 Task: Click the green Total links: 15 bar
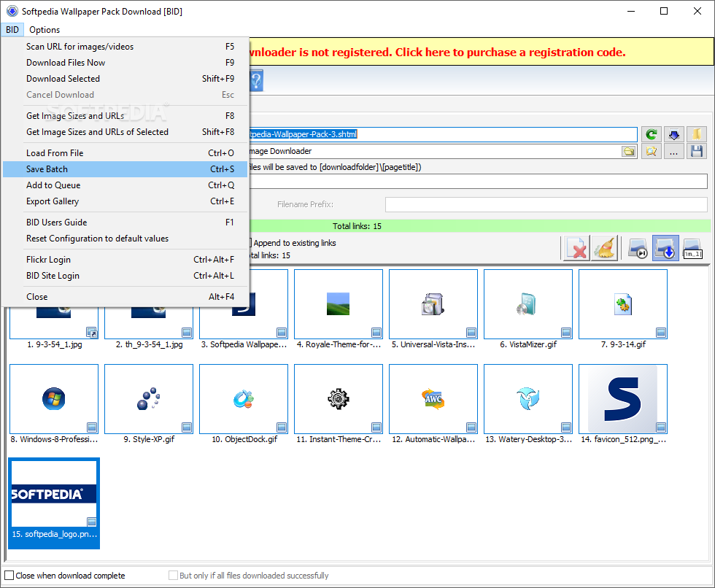tap(480, 226)
